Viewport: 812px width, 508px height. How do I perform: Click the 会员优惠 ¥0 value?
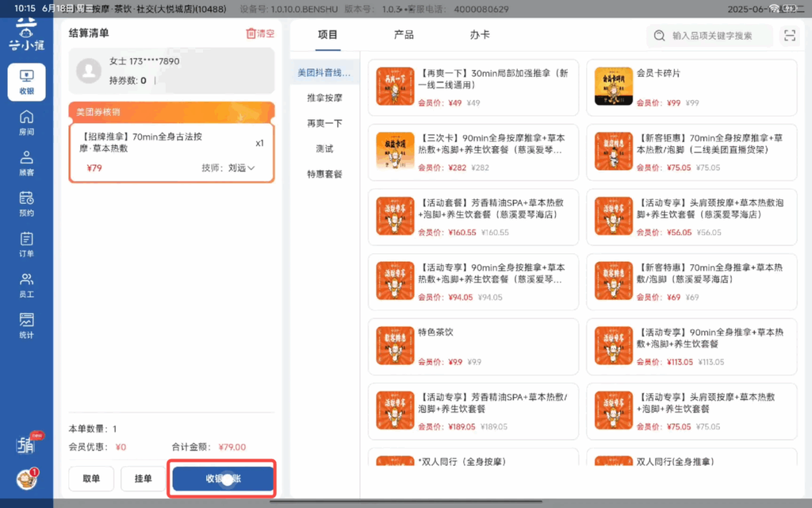tap(121, 447)
